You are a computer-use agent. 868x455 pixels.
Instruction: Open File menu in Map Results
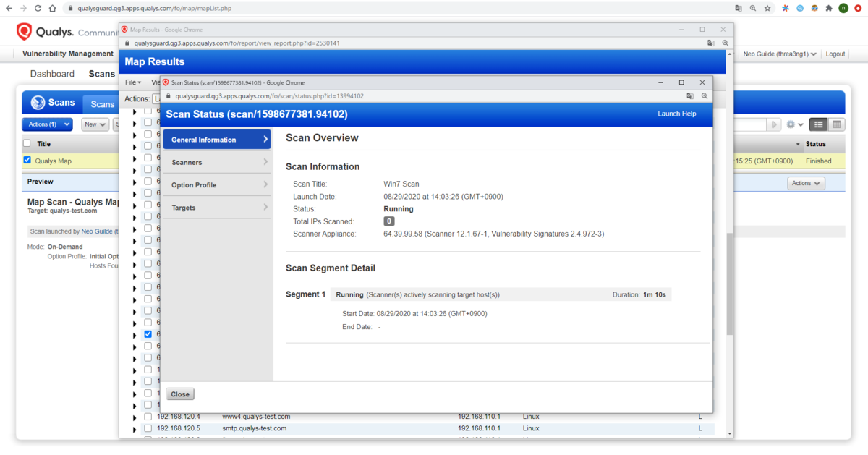point(133,82)
